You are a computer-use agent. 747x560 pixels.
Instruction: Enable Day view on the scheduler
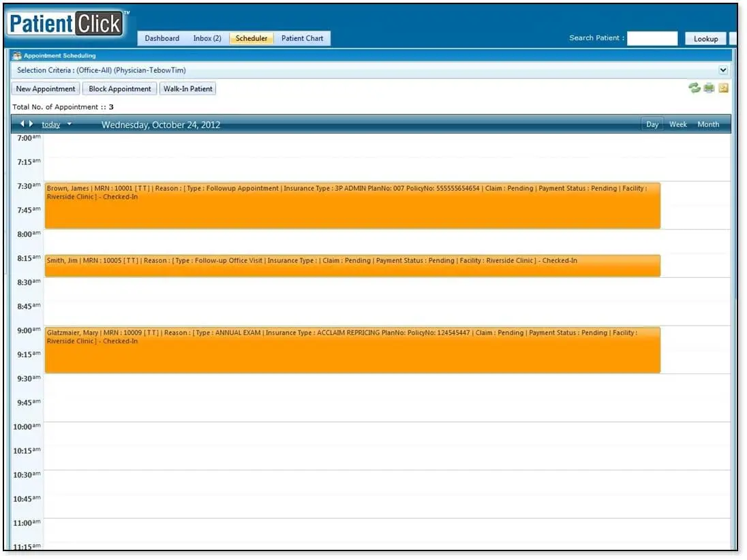pos(652,124)
